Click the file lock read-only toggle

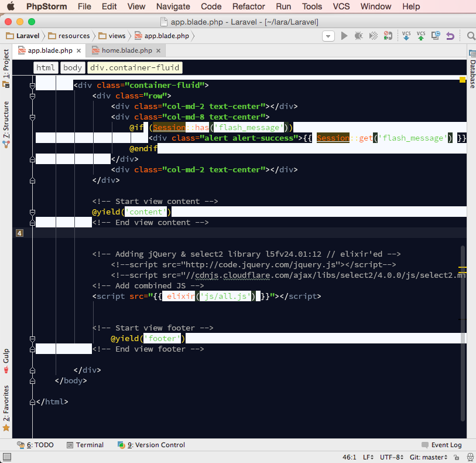456,457
